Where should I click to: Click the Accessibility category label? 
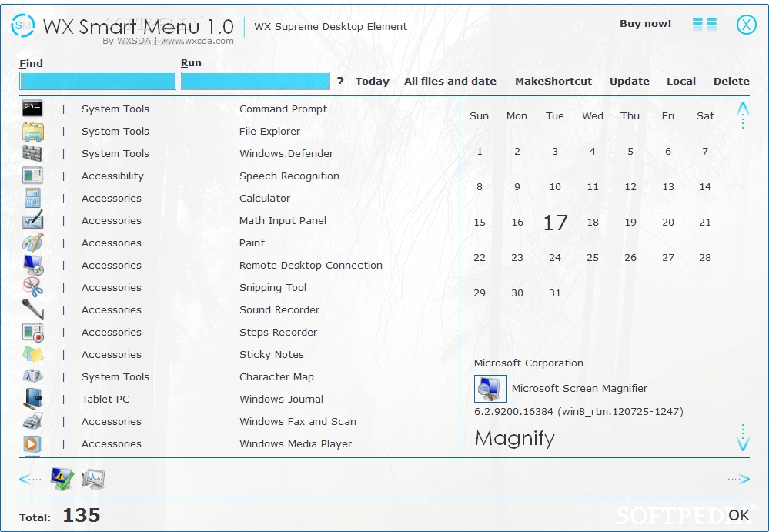(112, 176)
